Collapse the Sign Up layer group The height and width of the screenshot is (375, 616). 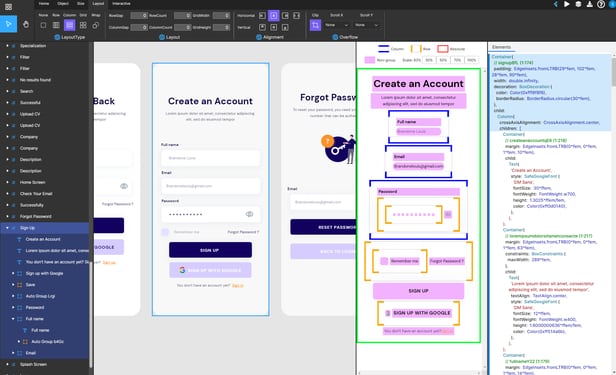pyautogui.click(x=7, y=228)
